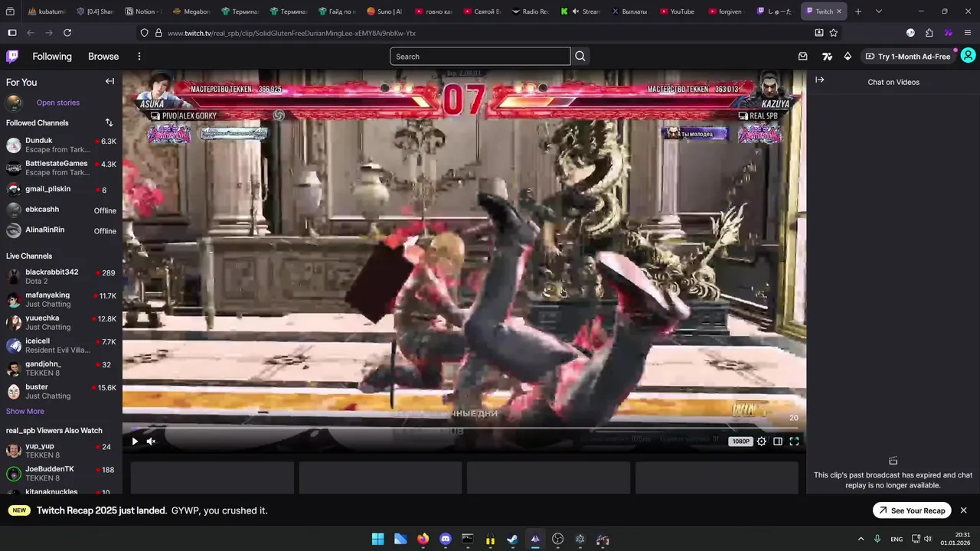Open OBS Studio from taskbar
The width and height of the screenshot is (980, 551).
coord(557,539)
